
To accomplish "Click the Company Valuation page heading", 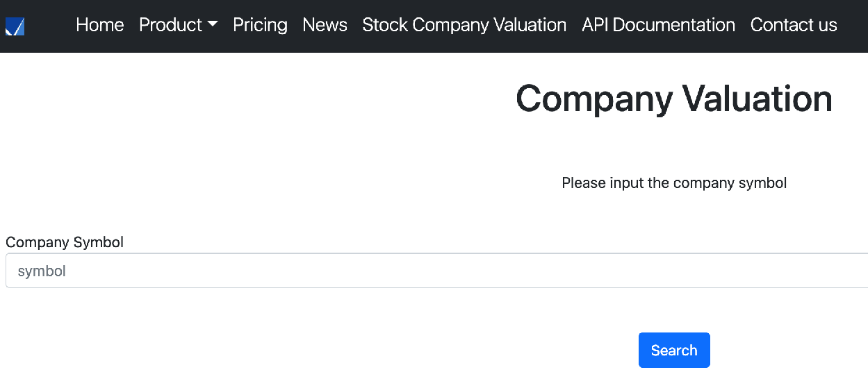I will pyautogui.click(x=674, y=98).
